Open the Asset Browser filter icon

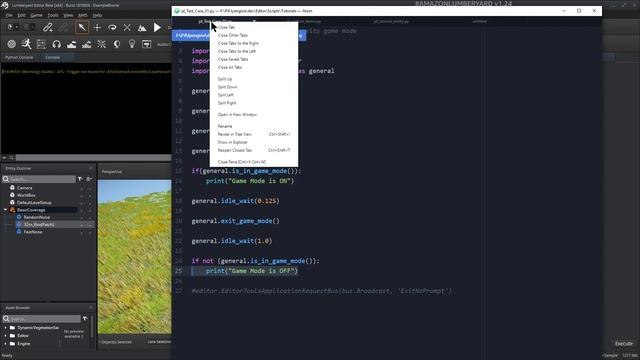coord(85,319)
